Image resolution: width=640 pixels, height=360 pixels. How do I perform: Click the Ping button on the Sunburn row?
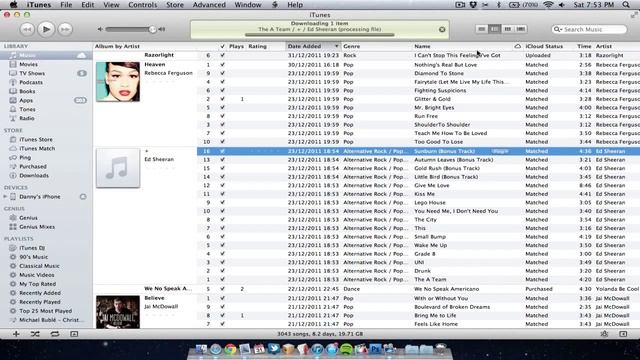(x=500, y=151)
